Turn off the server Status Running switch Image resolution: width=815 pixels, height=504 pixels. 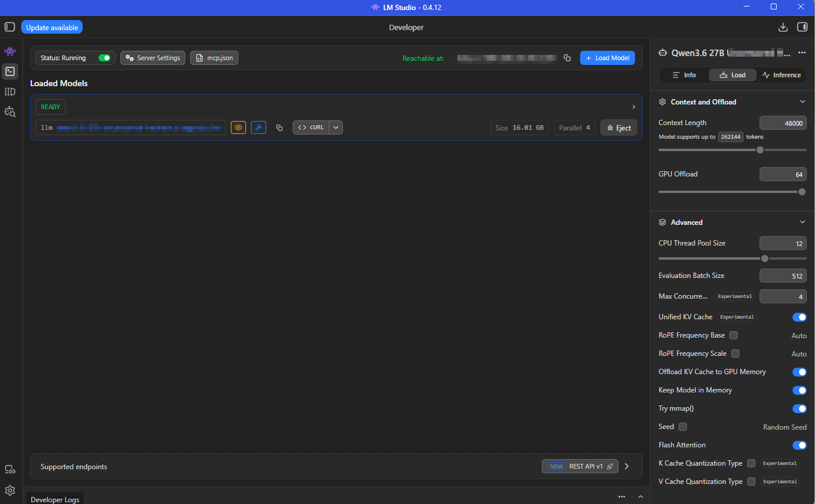tap(104, 58)
